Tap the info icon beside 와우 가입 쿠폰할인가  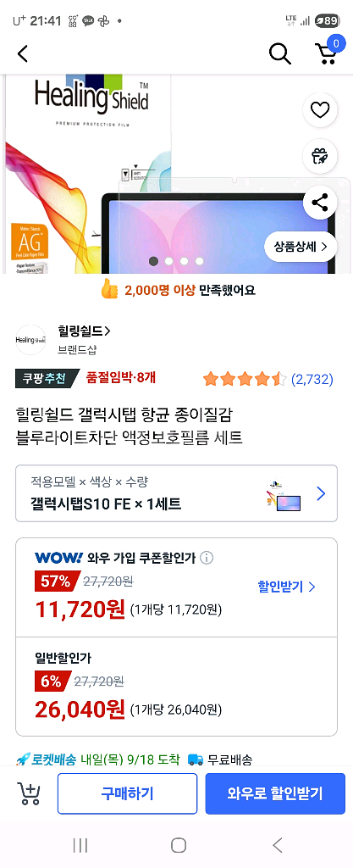(x=206, y=558)
